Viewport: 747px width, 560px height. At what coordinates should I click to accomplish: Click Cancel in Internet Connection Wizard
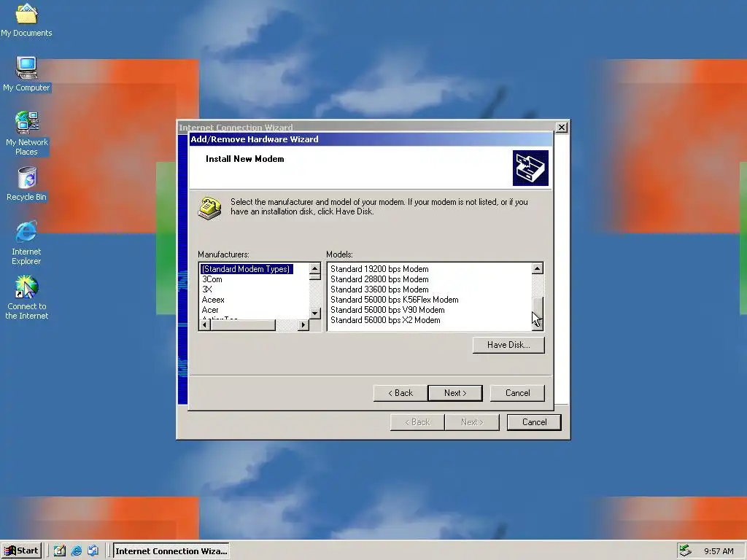534,422
